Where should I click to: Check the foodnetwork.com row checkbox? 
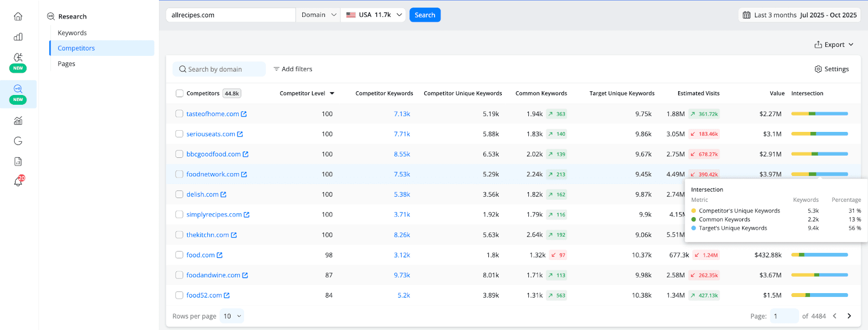[x=180, y=174]
